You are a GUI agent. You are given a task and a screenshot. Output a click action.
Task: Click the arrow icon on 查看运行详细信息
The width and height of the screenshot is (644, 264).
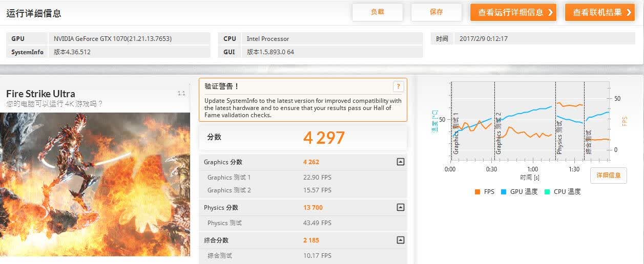pyautogui.click(x=550, y=12)
